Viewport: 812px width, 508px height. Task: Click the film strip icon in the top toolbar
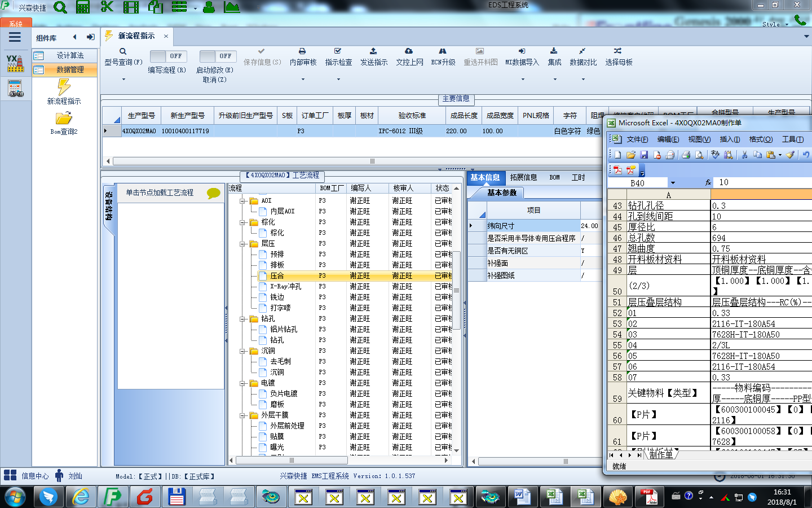pos(131,7)
